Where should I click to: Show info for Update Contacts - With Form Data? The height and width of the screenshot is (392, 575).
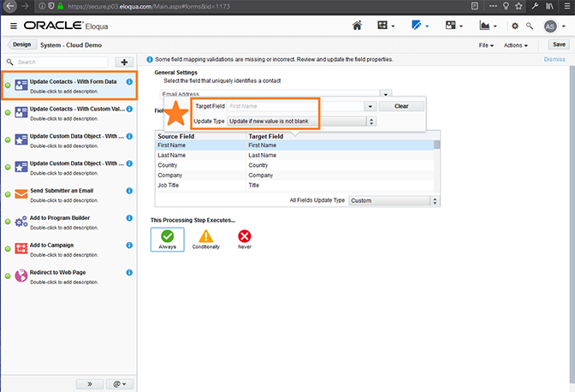point(129,82)
